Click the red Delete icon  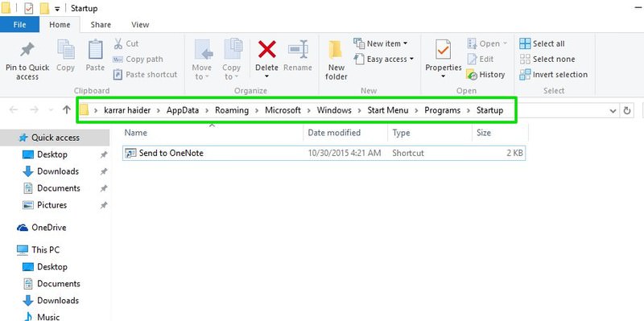[x=267, y=49]
